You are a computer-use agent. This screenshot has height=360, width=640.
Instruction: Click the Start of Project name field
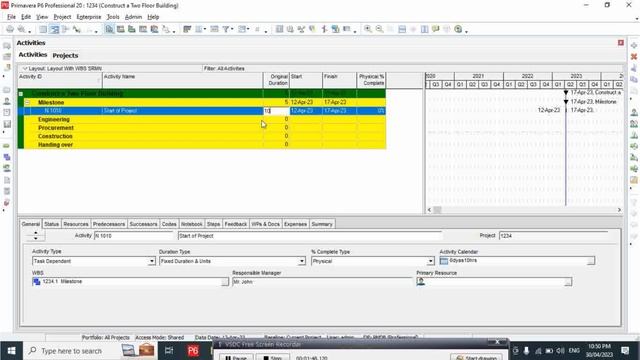pos(310,236)
